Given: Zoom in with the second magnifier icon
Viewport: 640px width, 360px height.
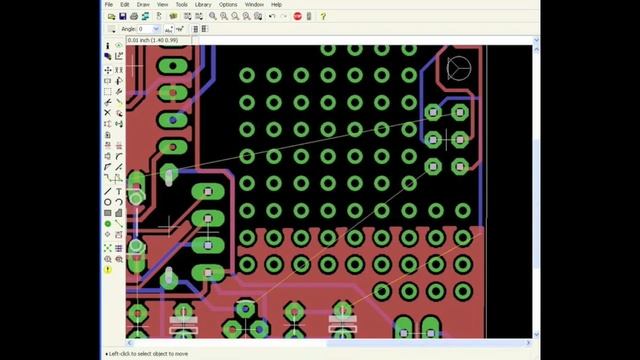Looking at the screenshot, I should pos(224,16).
